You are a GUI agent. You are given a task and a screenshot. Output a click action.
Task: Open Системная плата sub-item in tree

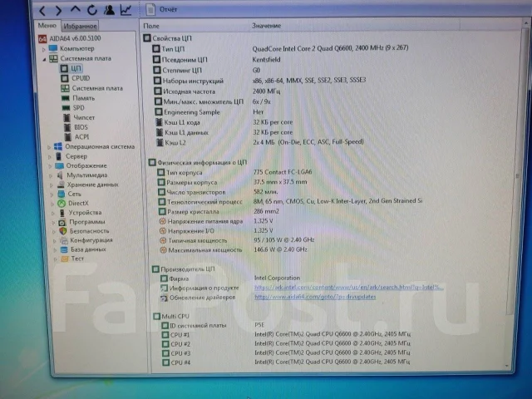point(91,88)
